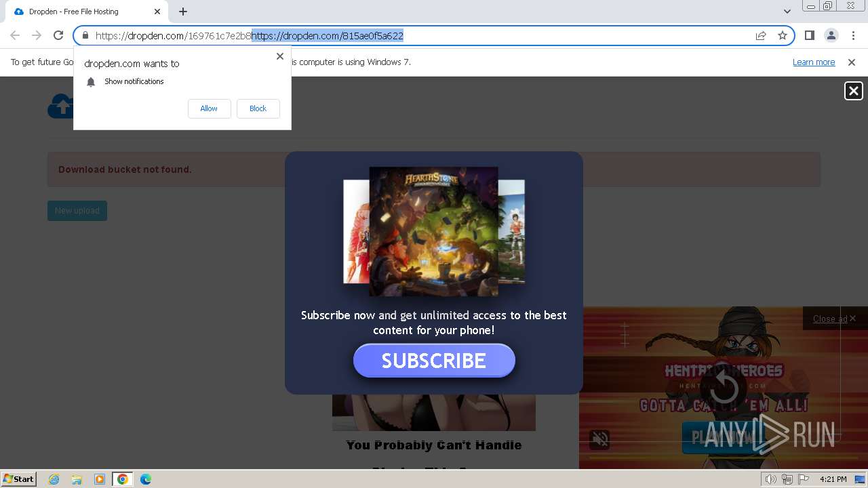Click the New upload button
The width and height of the screenshot is (868, 488).
[x=77, y=211]
